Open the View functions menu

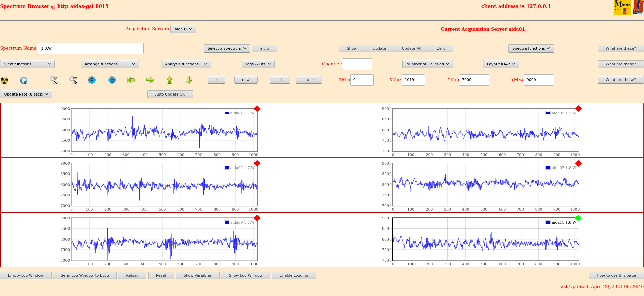click(27, 64)
